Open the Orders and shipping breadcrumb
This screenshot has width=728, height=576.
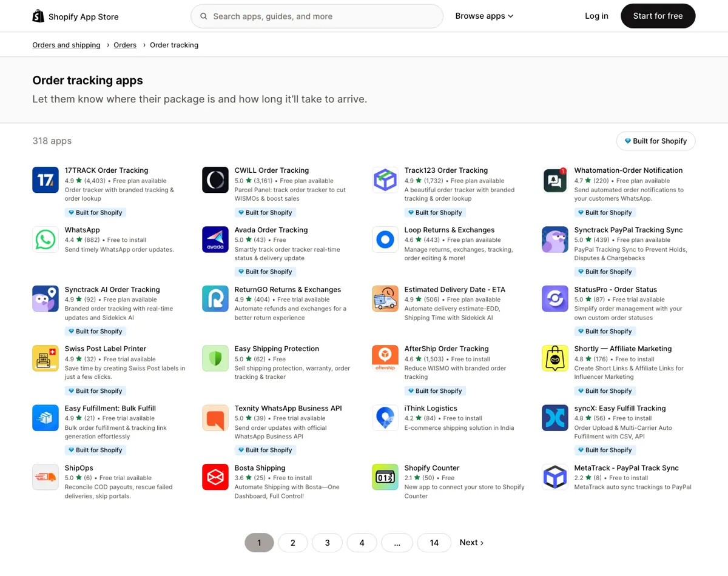click(66, 45)
